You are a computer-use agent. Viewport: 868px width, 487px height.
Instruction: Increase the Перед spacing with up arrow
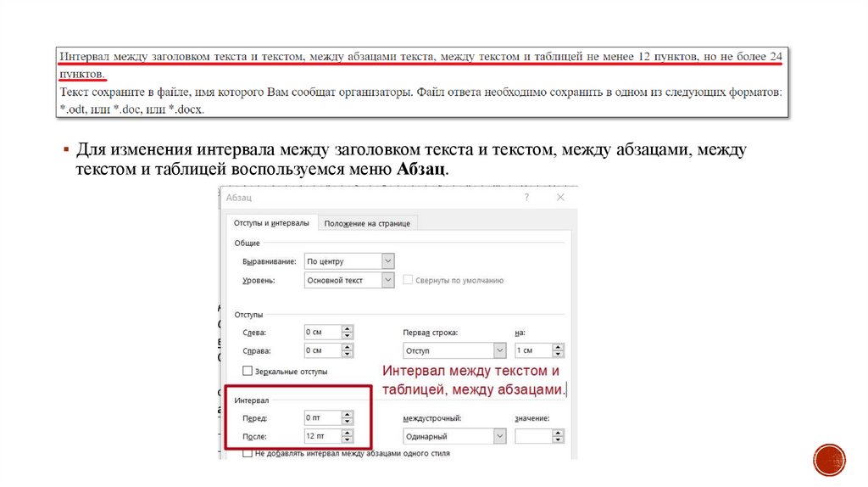point(347,414)
